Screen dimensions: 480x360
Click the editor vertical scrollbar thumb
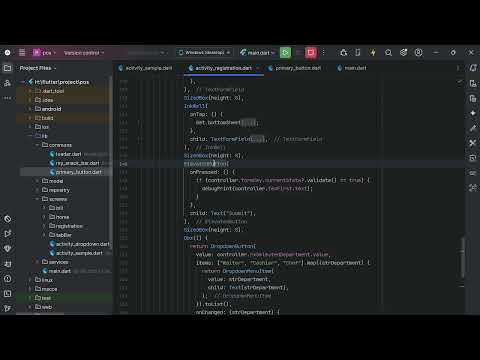462,258
